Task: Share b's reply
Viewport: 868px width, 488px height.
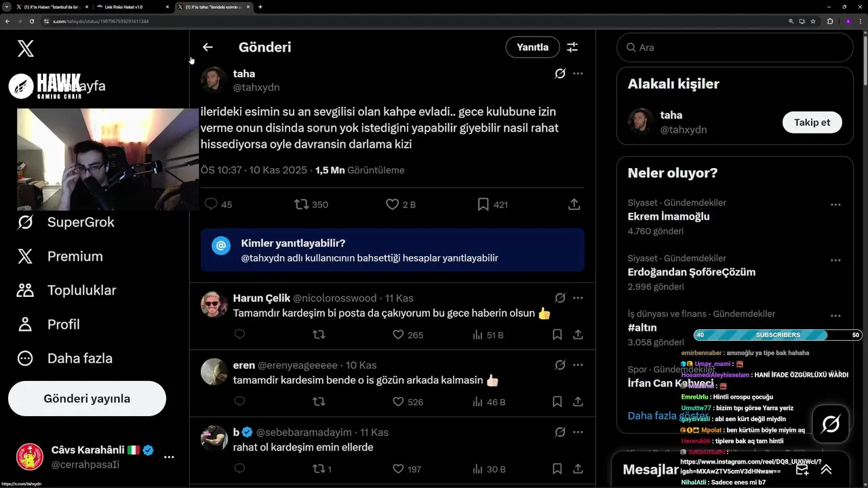Action: point(578,468)
